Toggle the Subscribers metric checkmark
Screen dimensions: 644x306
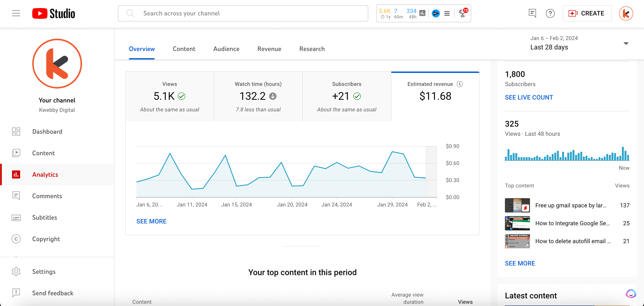357,97
